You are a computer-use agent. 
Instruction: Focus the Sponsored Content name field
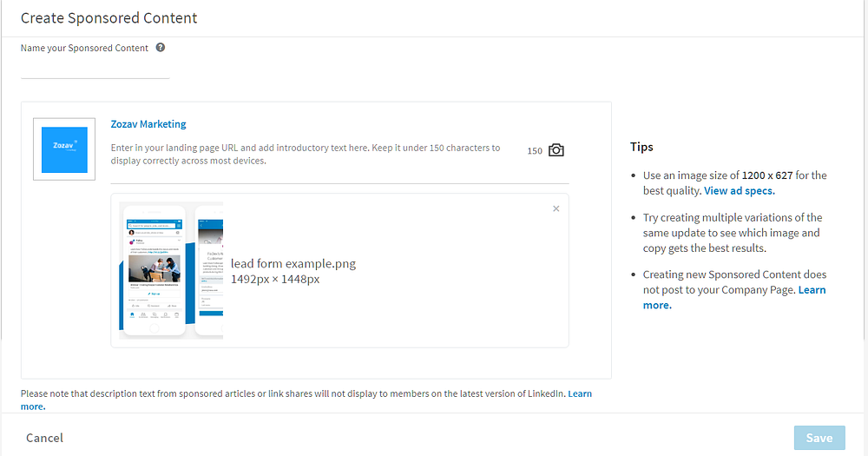pos(95,70)
